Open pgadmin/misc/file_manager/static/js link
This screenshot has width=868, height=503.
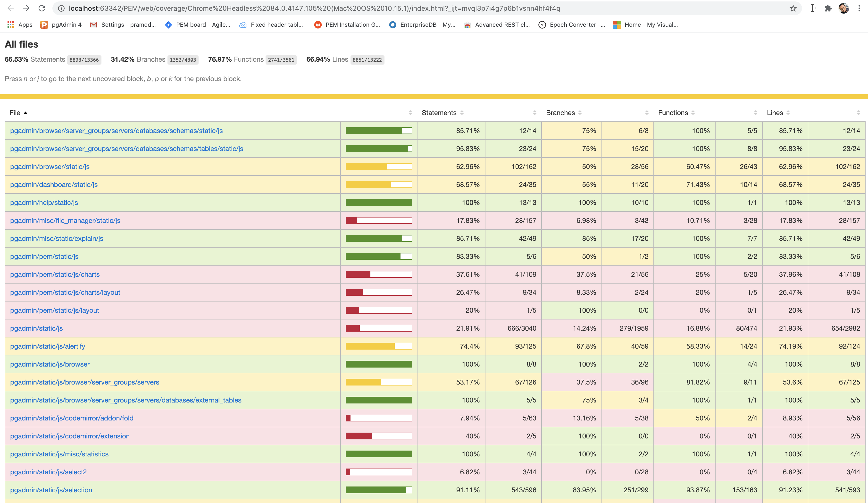click(x=65, y=220)
